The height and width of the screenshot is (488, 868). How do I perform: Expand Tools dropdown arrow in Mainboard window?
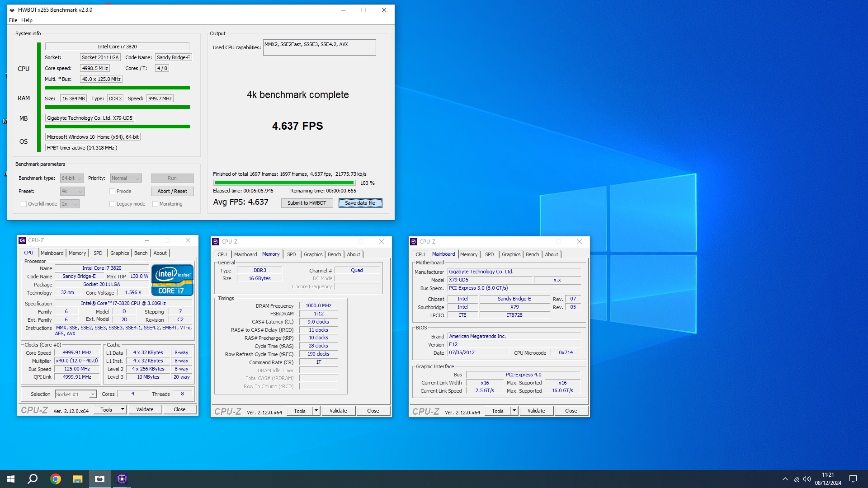click(514, 411)
